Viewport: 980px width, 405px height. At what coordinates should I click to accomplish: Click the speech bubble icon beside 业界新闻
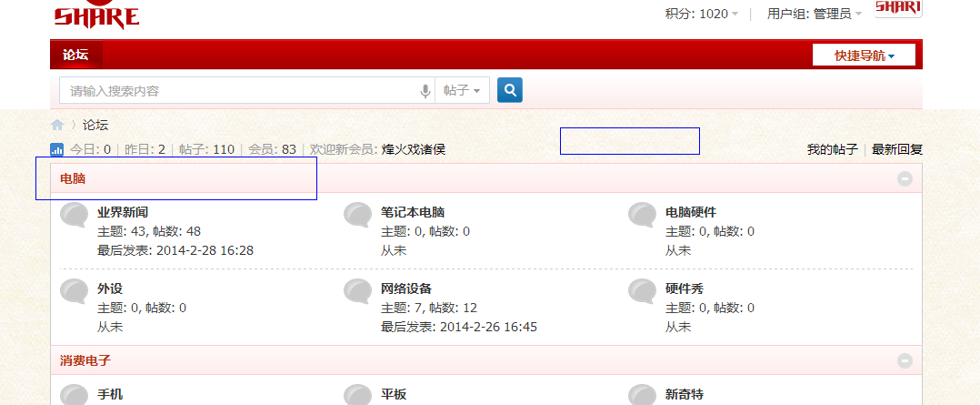point(75,215)
